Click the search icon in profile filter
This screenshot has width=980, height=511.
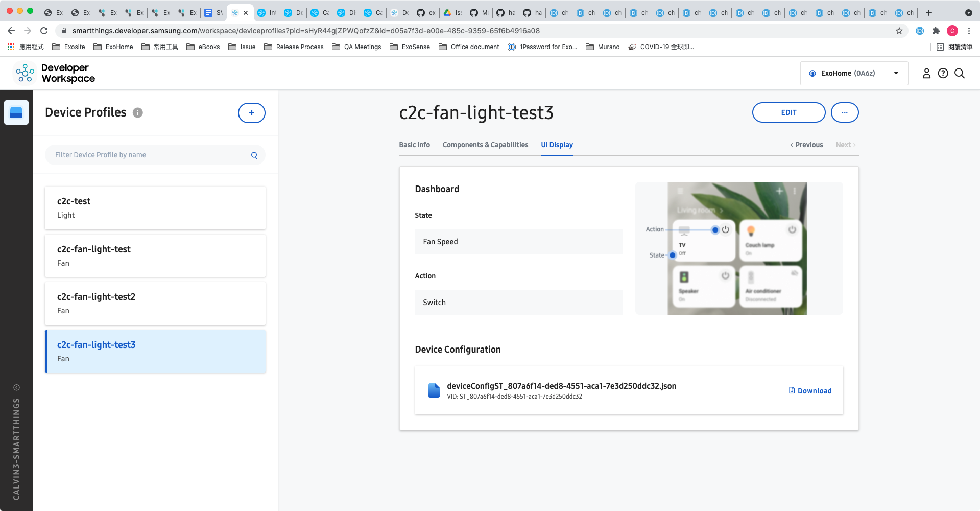coord(254,155)
